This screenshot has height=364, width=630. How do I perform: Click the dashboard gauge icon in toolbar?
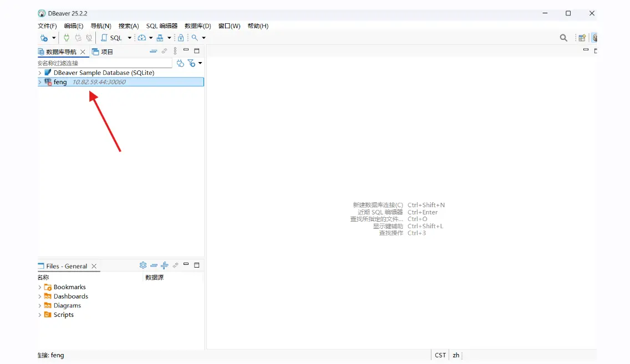click(143, 38)
